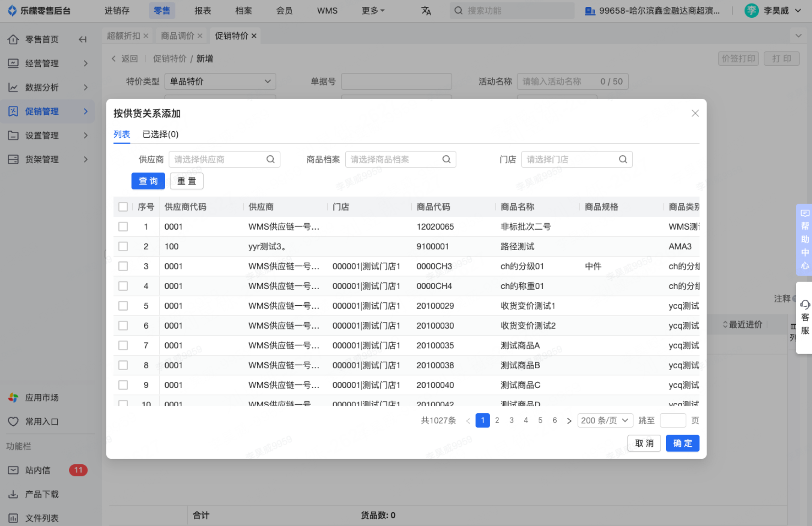Check row 8 测试商品B
Image resolution: width=812 pixels, height=526 pixels.
point(123,365)
